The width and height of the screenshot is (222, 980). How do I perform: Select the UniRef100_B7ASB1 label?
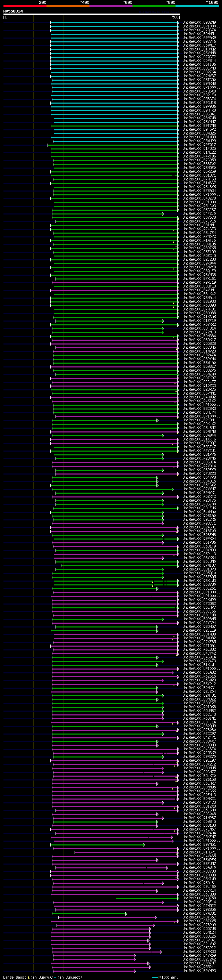[x=199, y=914]
